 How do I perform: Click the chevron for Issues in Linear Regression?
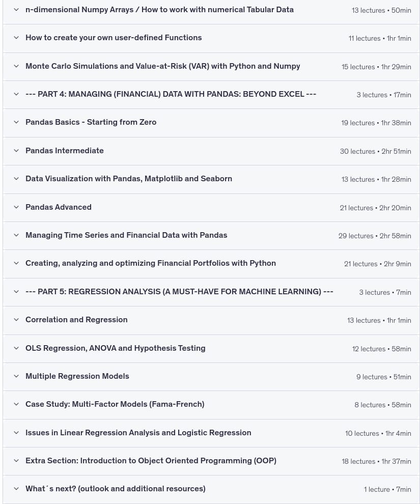tap(16, 433)
